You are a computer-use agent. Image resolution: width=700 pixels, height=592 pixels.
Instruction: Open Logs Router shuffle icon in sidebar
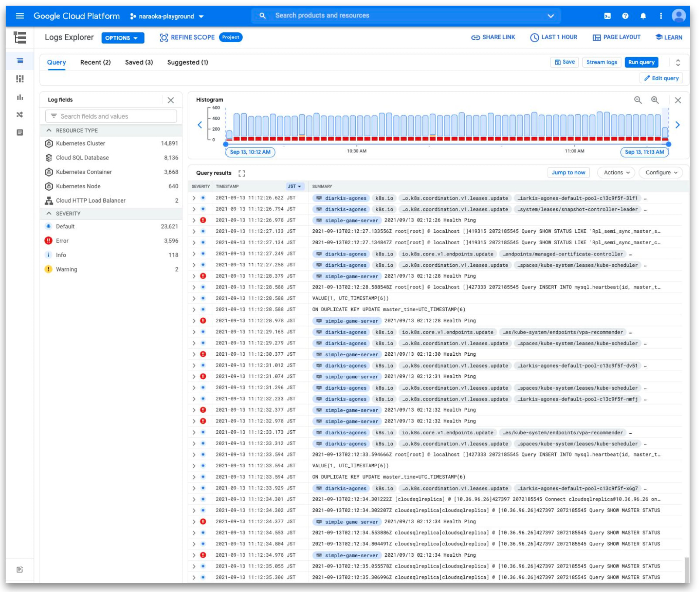pyautogui.click(x=20, y=115)
